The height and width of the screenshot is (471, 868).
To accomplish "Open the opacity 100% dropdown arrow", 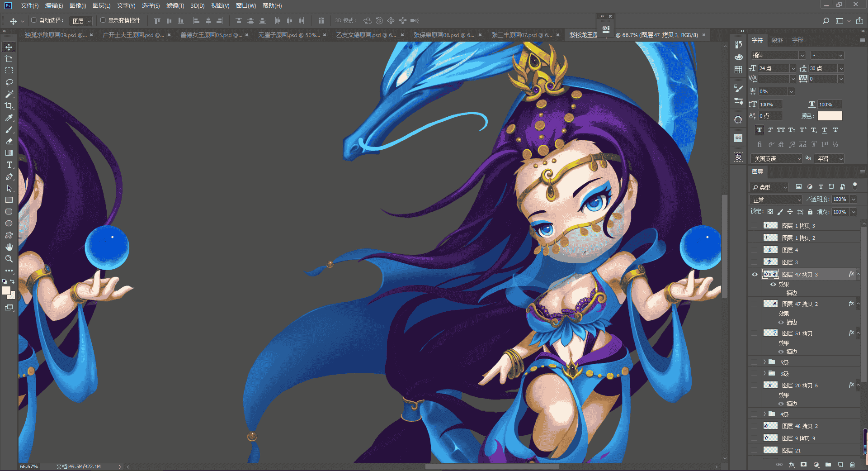I will click(x=854, y=200).
